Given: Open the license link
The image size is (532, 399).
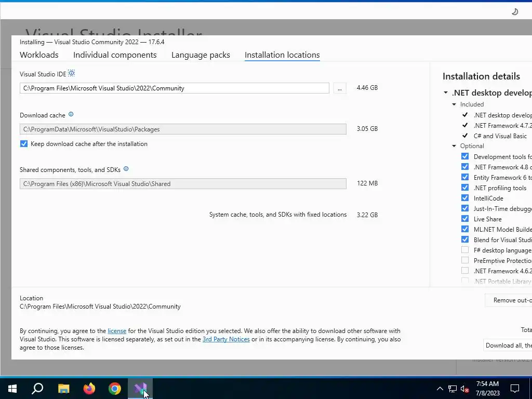Looking at the screenshot, I should point(117,331).
